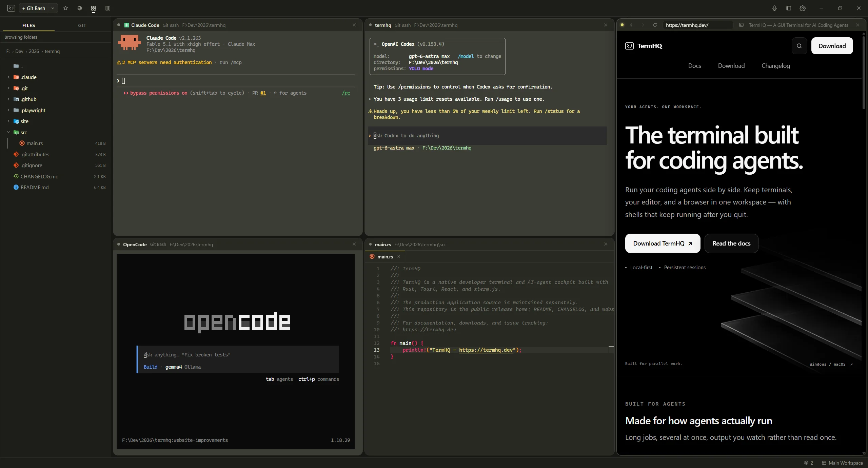
Task: Open PR #1 link in Claude Code
Action: coord(263,93)
